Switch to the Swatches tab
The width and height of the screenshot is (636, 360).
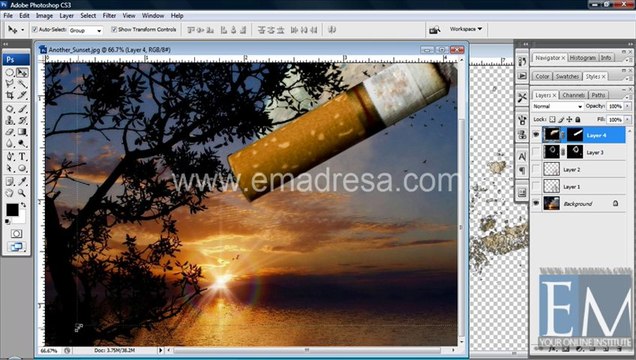(x=567, y=76)
